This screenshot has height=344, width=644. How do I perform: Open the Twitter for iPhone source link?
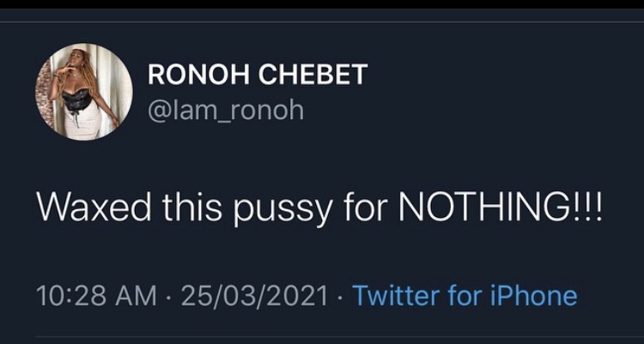tap(465, 296)
